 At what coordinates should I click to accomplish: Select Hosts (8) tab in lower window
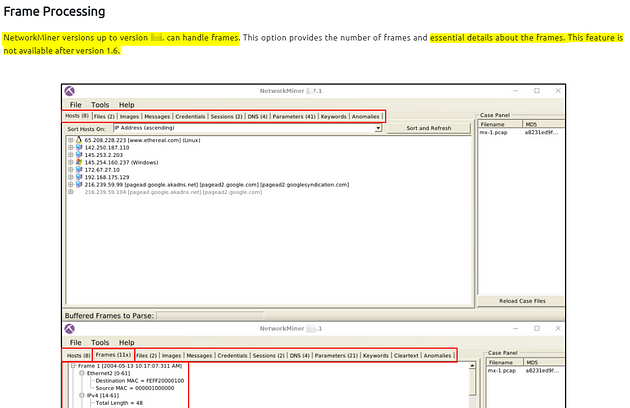click(78, 356)
